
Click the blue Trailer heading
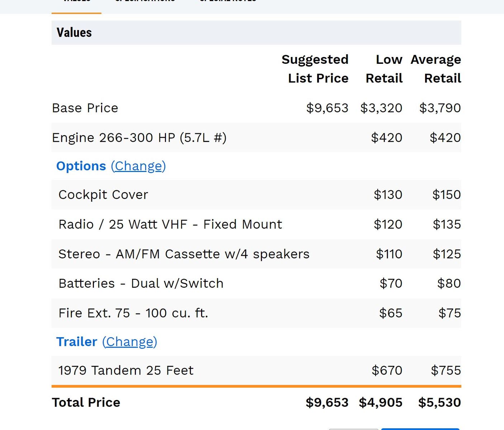[77, 342]
